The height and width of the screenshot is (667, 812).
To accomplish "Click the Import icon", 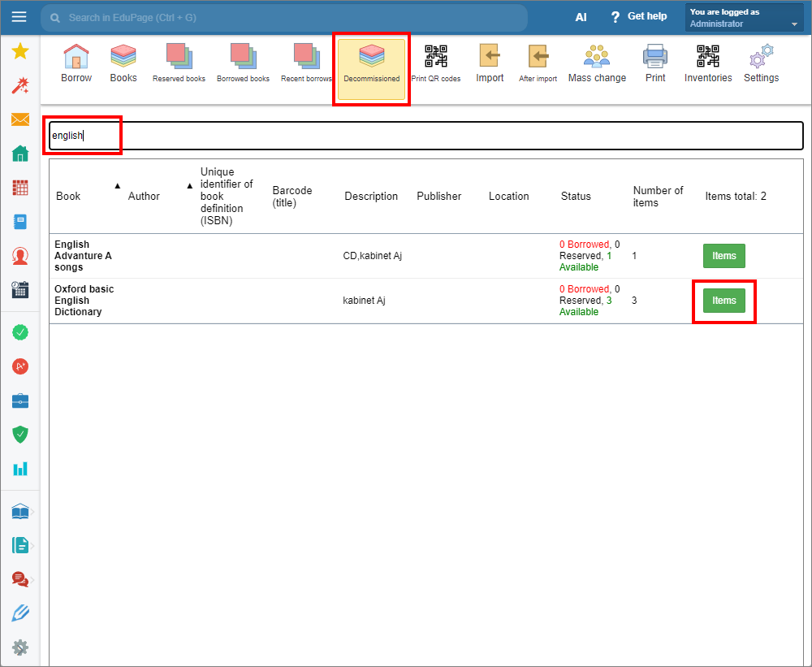I will tap(490, 63).
